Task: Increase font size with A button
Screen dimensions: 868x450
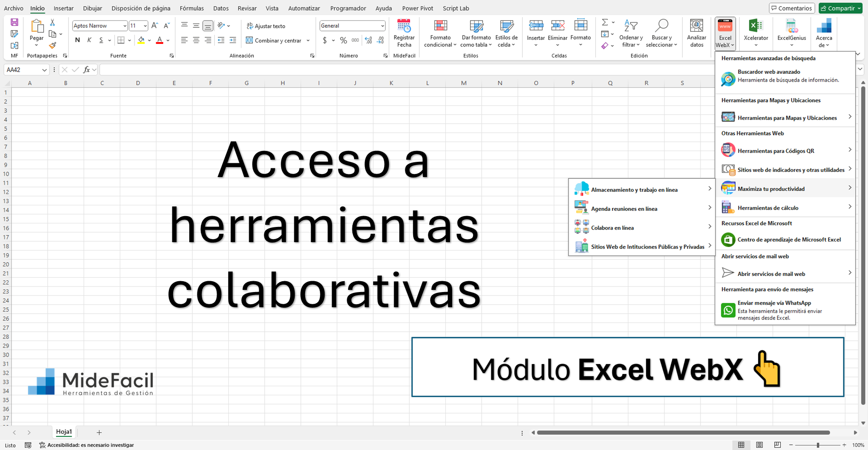Action: [x=155, y=26]
